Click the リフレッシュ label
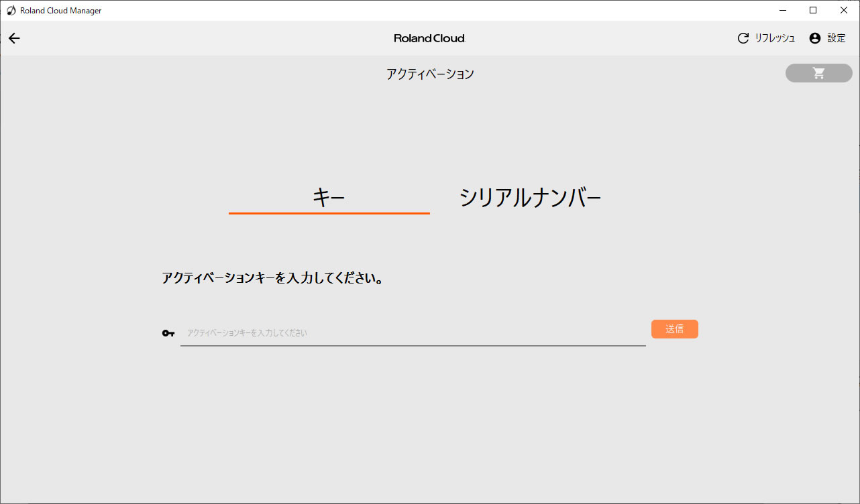860x504 pixels. [x=775, y=38]
